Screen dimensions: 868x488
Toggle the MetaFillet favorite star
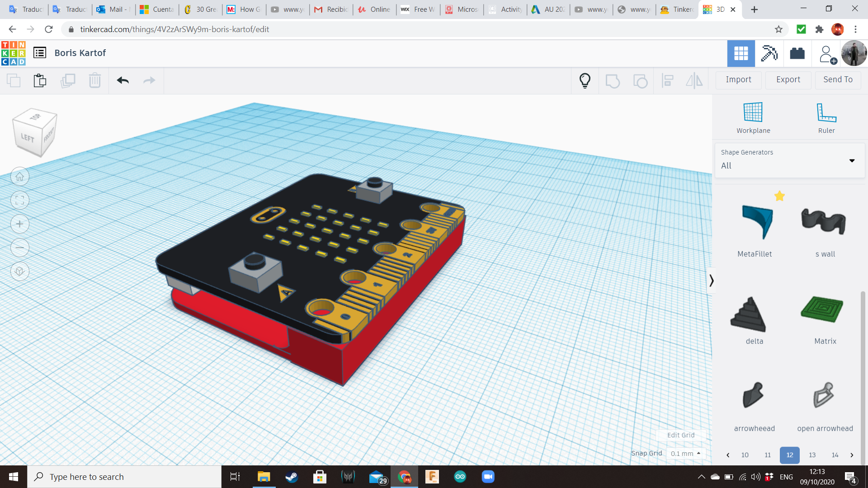point(779,196)
